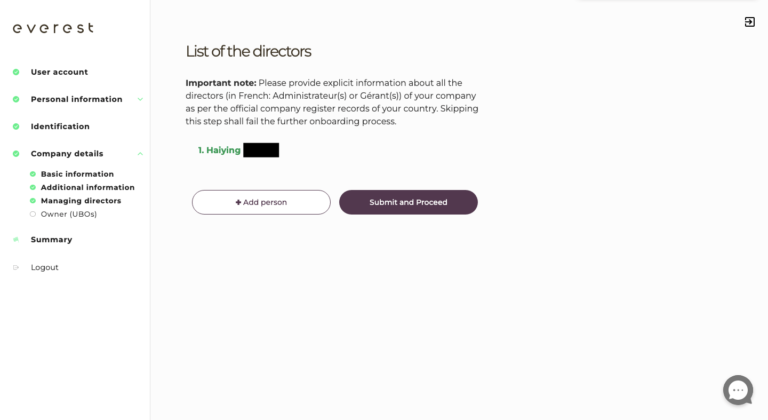The width and height of the screenshot is (768, 420).
Task: Expand the Personal information section chevron
Action: 140,99
